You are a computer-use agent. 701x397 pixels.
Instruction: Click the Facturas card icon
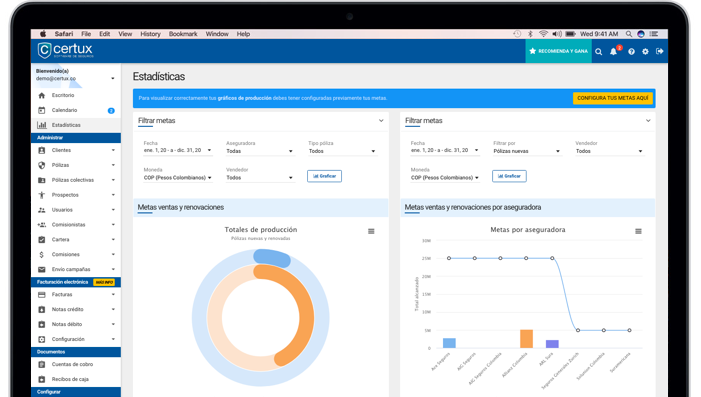click(x=42, y=295)
